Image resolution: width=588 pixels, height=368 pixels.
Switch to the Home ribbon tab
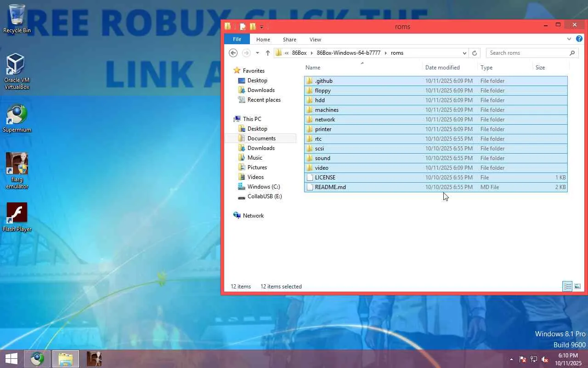point(263,40)
